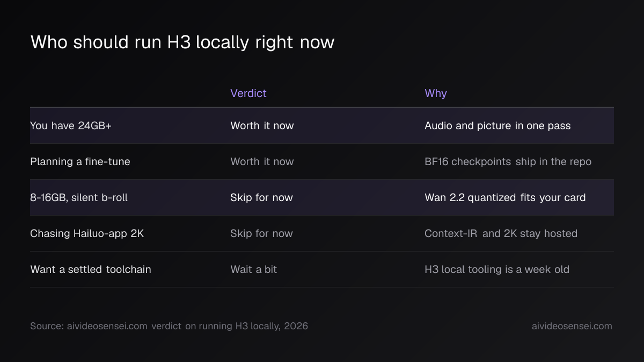The width and height of the screenshot is (644, 362).
Task: Click 'H3 local tooling is a week old'
Action: click(x=497, y=269)
